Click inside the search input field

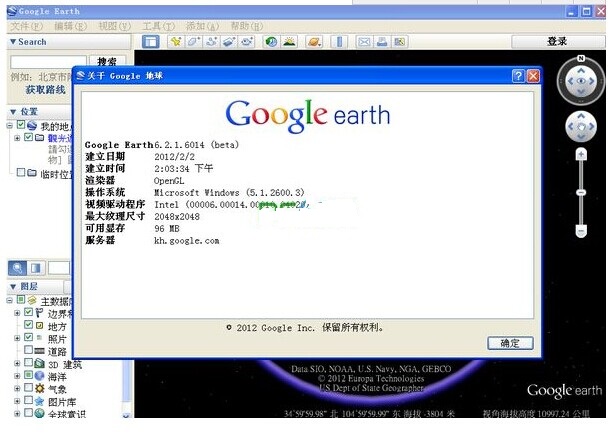click(x=48, y=62)
